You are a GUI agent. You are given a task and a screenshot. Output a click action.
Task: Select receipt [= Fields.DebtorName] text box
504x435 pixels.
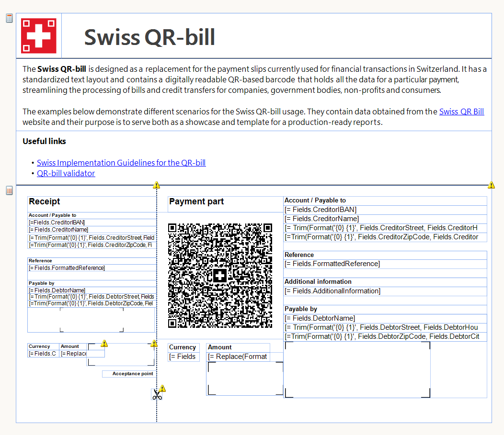coord(92,290)
